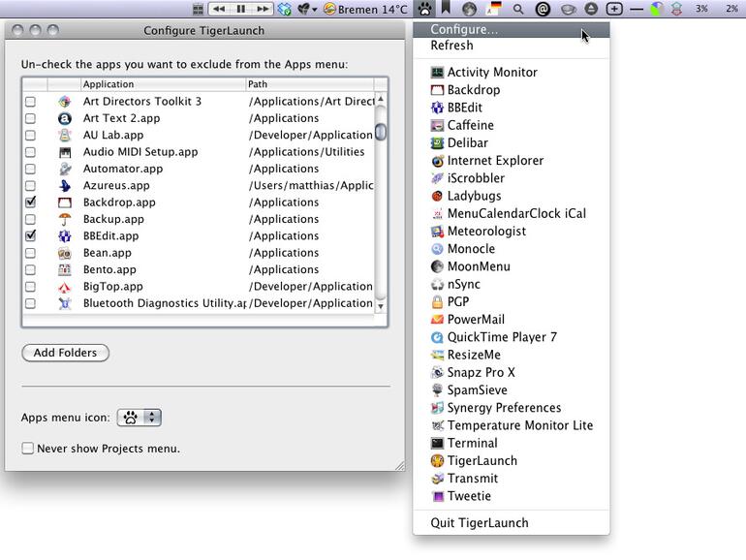
Task: Click the previous track button in menu bar
Action: (x=219, y=9)
